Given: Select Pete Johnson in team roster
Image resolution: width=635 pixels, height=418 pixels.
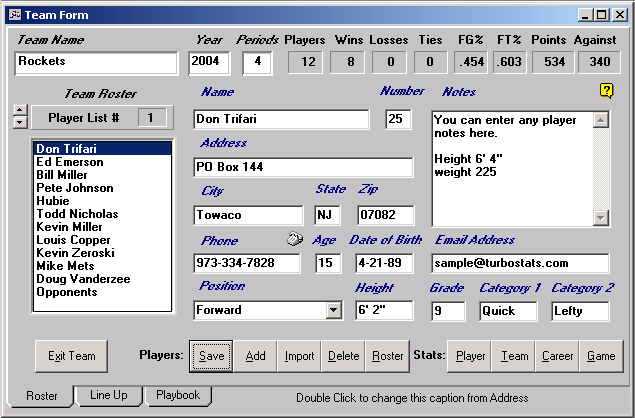Looking at the screenshot, I should click(102, 188).
